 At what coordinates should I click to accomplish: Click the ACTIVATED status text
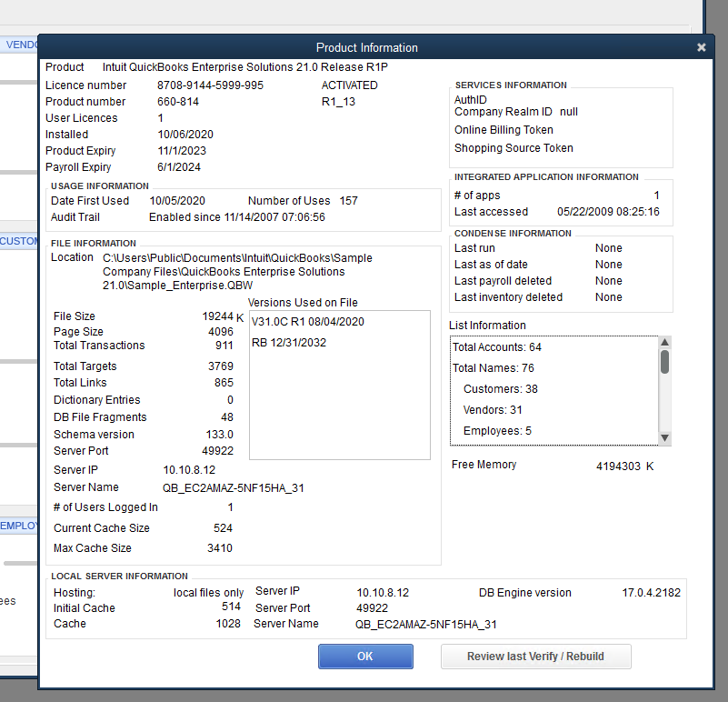coord(350,85)
